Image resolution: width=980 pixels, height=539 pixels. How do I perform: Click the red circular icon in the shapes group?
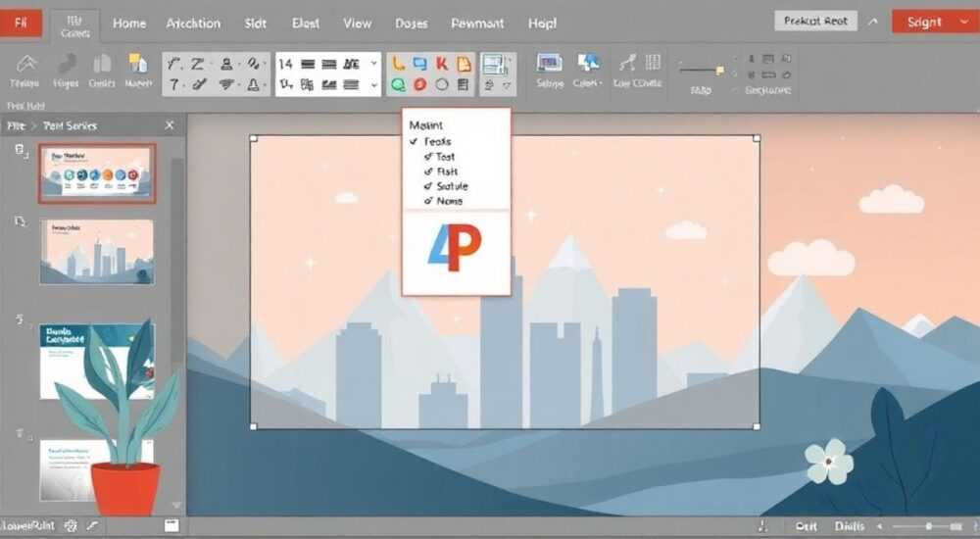point(420,84)
